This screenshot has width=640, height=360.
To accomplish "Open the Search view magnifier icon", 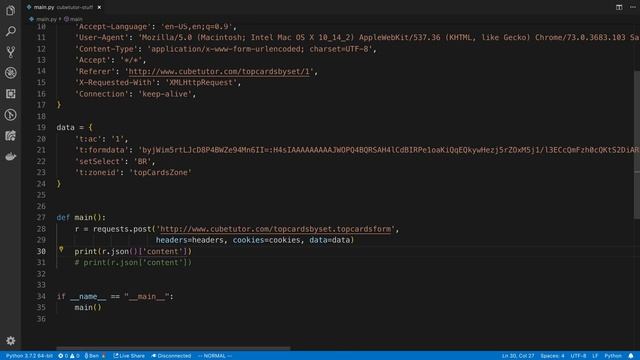I will [x=11, y=31].
